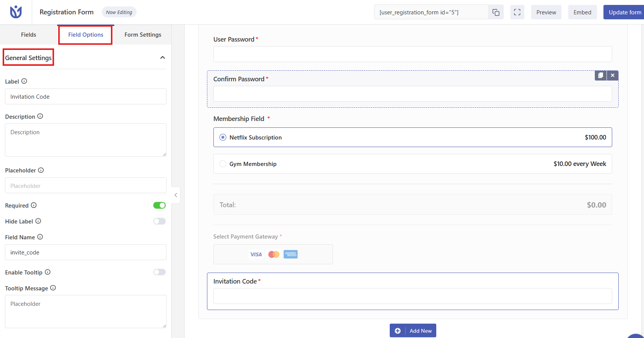The width and height of the screenshot is (644, 338).
Task: Toggle fullscreen mode icon
Action: pyautogui.click(x=517, y=12)
